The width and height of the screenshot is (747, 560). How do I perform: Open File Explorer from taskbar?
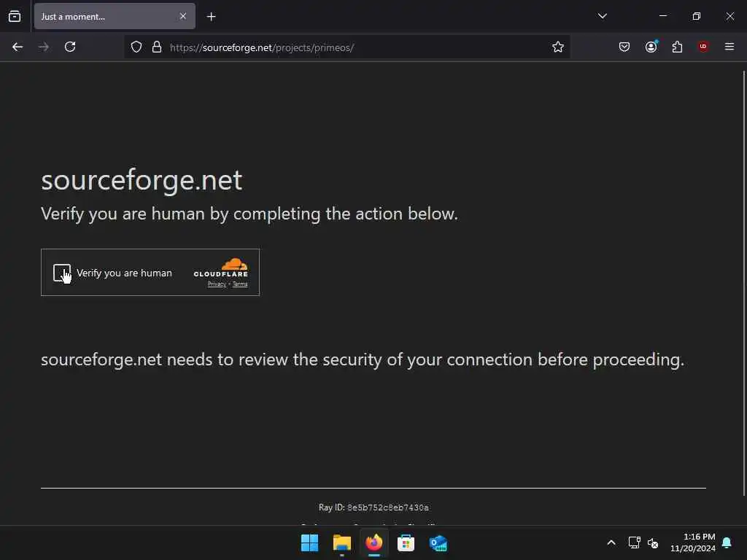(x=341, y=542)
